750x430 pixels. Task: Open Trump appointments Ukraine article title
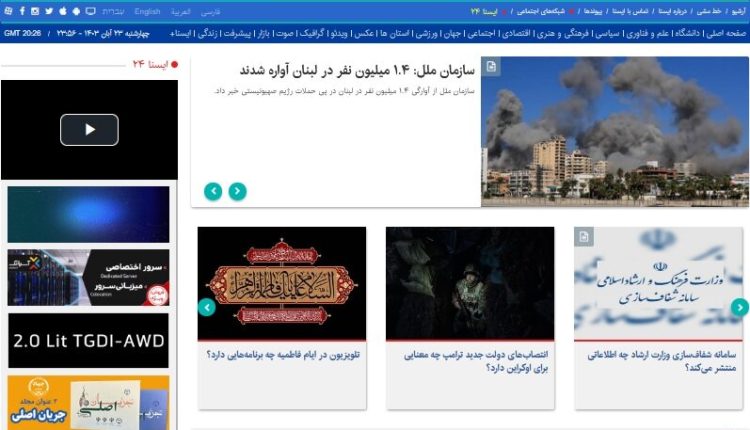[476, 361]
